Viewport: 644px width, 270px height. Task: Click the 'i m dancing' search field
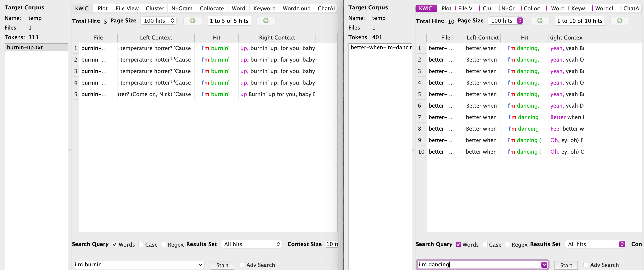pyautogui.click(x=477, y=265)
